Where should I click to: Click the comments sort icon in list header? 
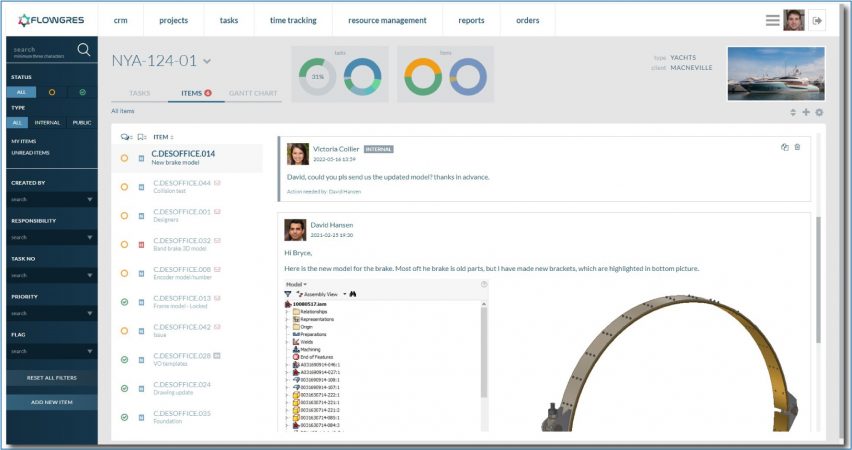[x=127, y=137]
